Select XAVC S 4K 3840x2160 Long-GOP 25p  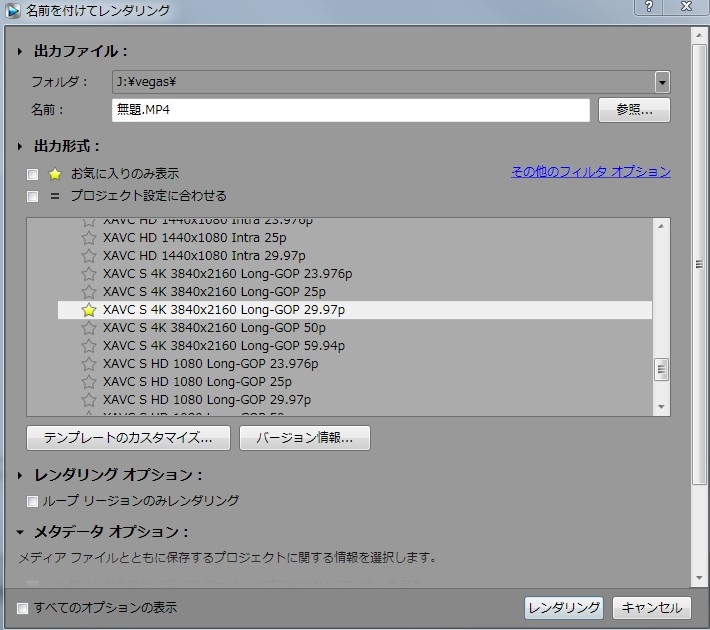point(355,292)
